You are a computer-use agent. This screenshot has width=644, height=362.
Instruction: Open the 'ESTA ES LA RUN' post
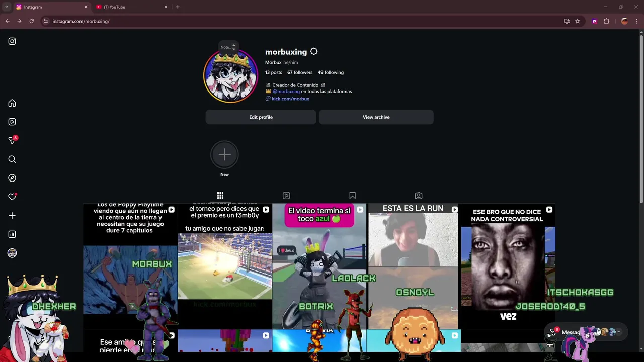point(414,266)
